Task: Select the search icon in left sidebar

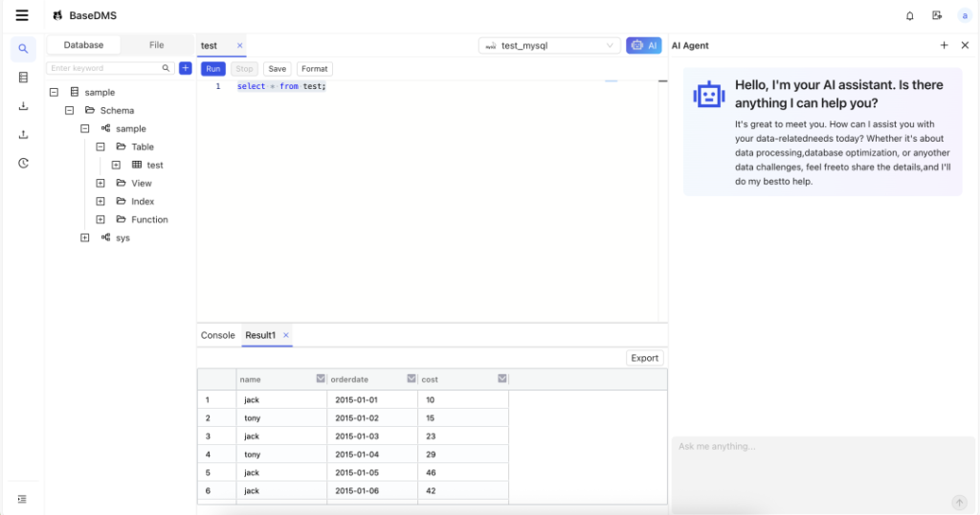Action: click(x=23, y=49)
